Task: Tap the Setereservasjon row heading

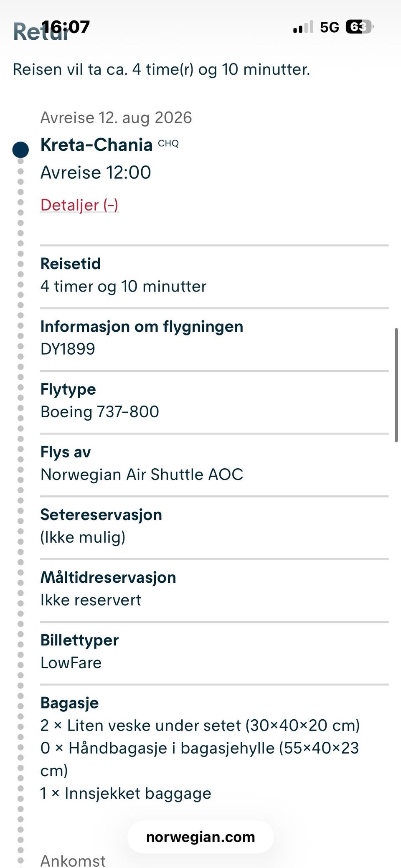Action: point(101,515)
